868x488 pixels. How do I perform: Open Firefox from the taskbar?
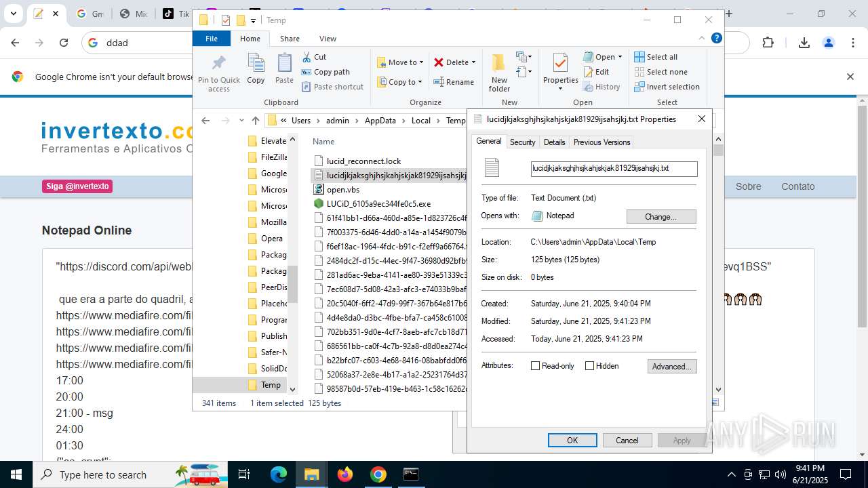pyautogui.click(x=345, y=474)
